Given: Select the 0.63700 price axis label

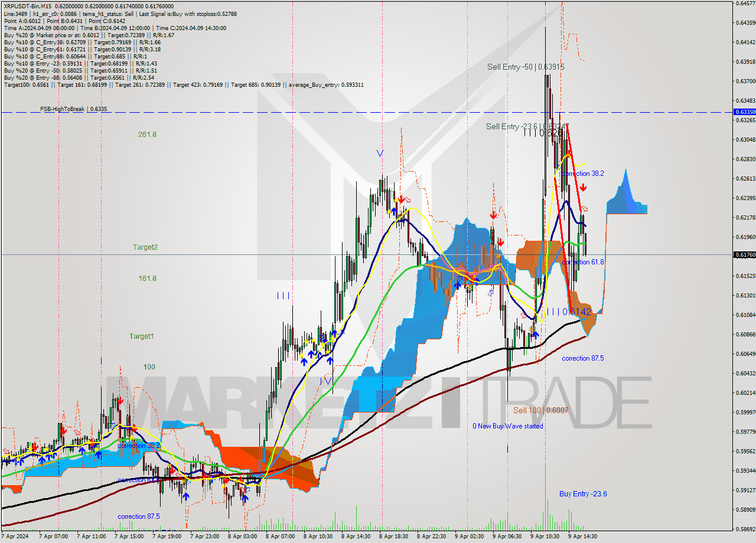Looking at the screenshot, I should [x=745, y=81].
